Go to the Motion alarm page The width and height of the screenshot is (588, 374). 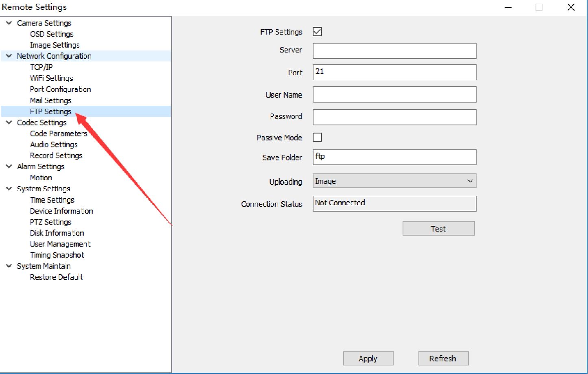click(41, 178)
